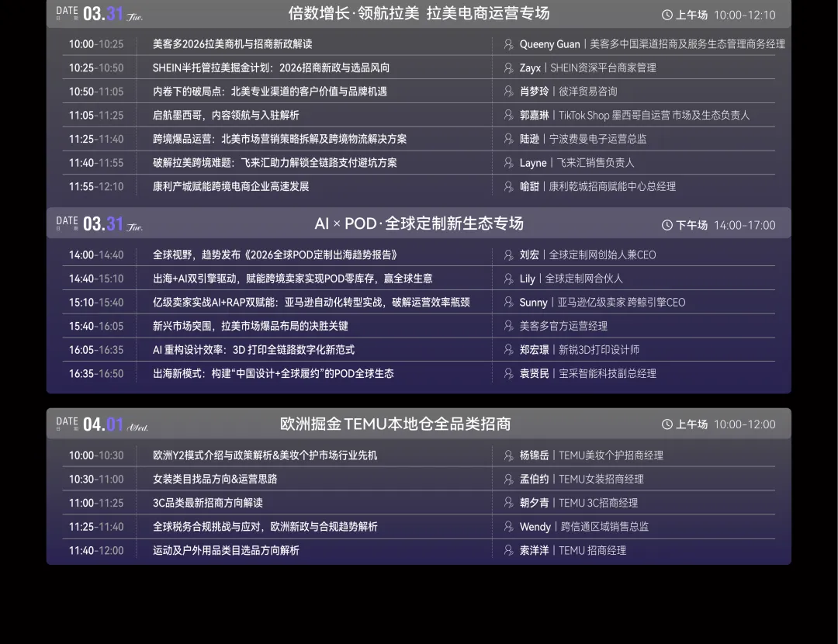Viewport: 838px width, 644px height.
Task: Click the person icon beside Layne
Action: click(508, 162)
